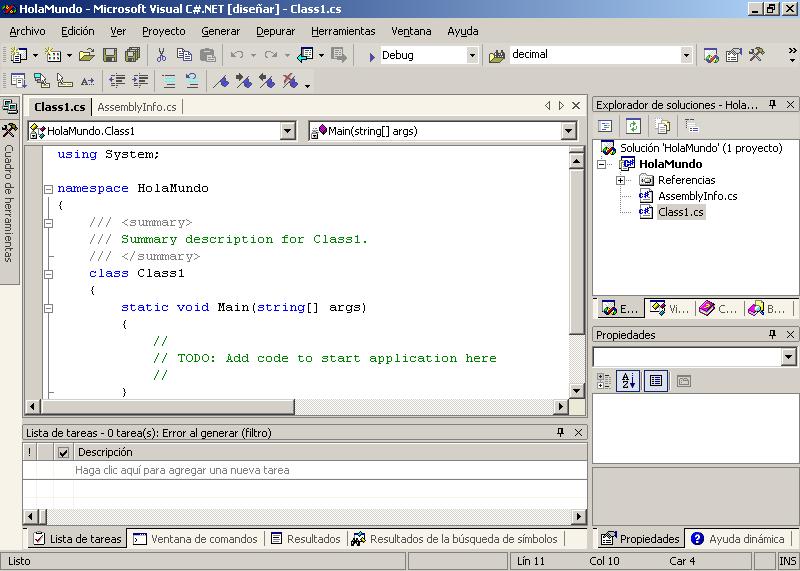Toggle the checked column header in Lista de tareas
Image resolution: width=800 pixels, height=571 pixels.
click(x=63, y=452)
